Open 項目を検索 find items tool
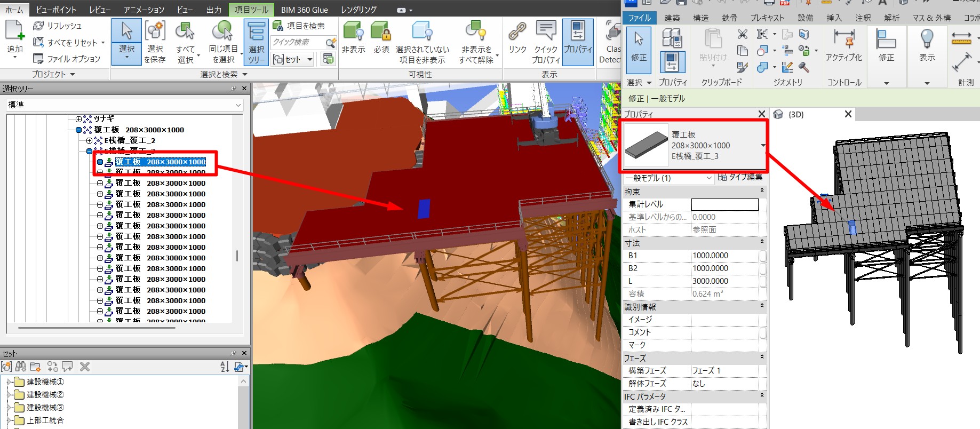 pos(299,26)
